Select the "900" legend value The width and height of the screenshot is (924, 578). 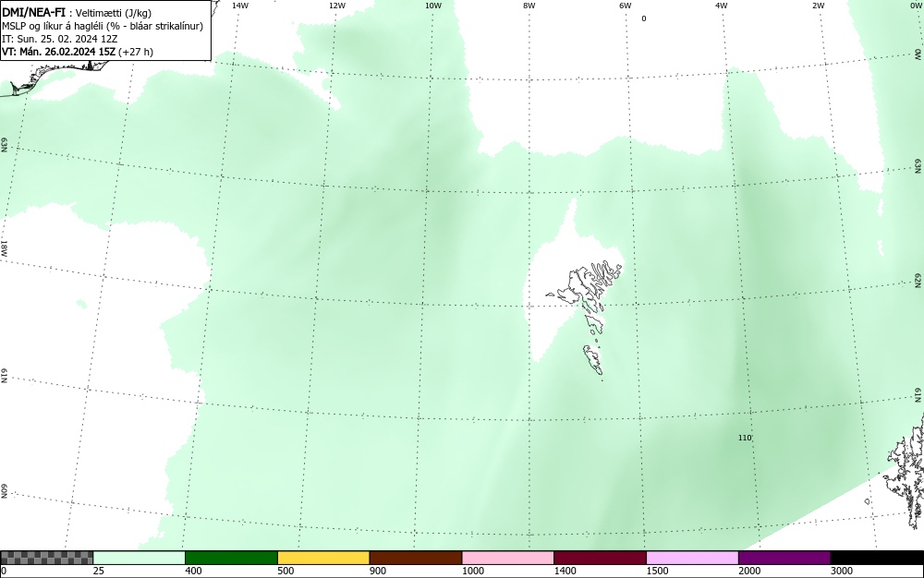click(378, 571)
